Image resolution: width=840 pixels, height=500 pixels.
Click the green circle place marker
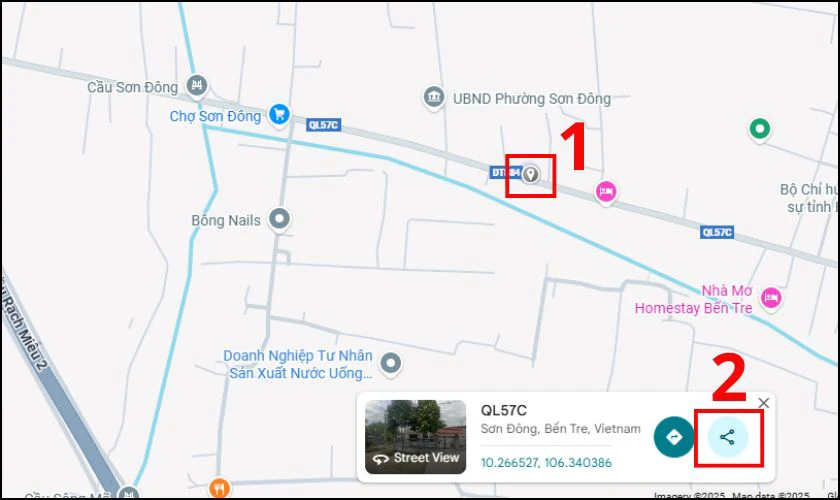click(x=760, y=129)
